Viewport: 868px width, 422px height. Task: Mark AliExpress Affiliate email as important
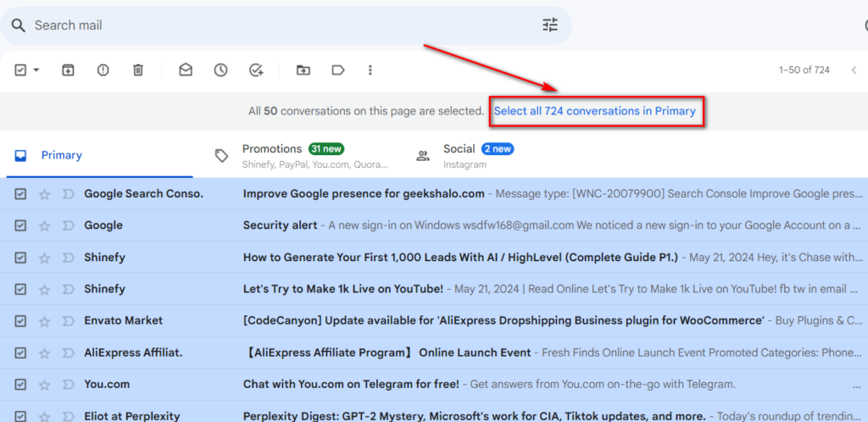68,353
